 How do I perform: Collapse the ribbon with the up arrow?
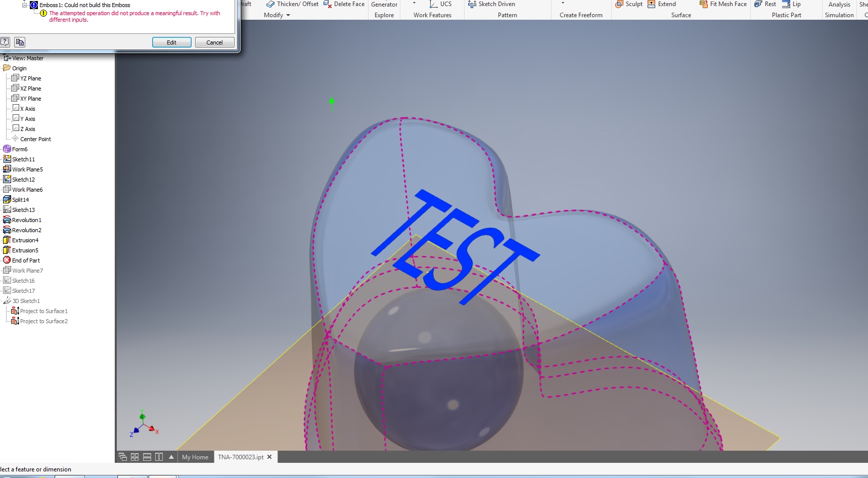tap(171, 457)
